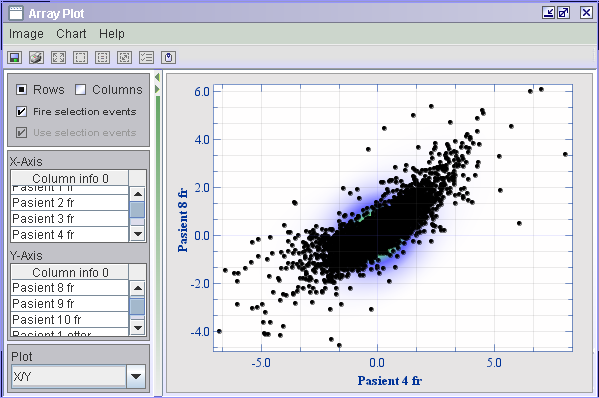Select the Rows radio option
This screenshot has height=398, width=599.
tap(21, 90)
